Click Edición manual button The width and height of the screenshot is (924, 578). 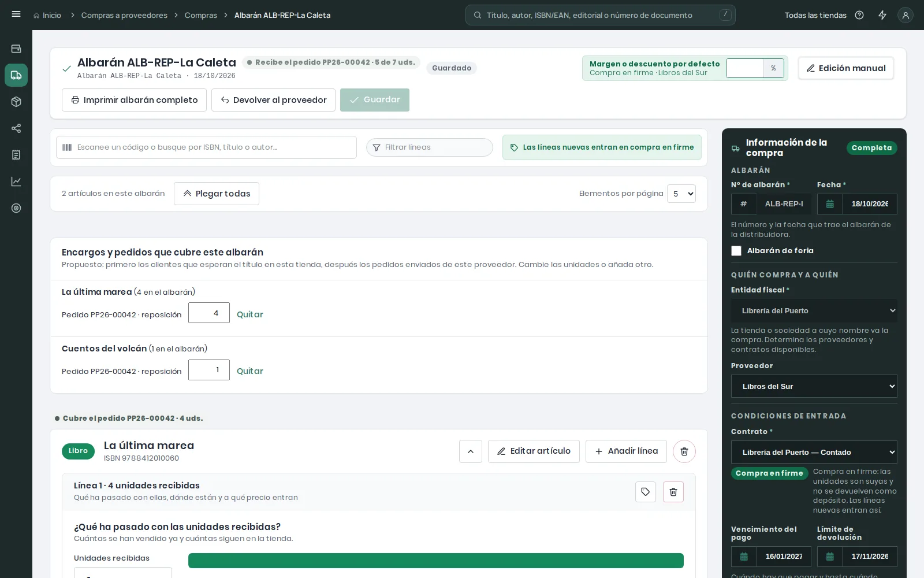(846, 68)
